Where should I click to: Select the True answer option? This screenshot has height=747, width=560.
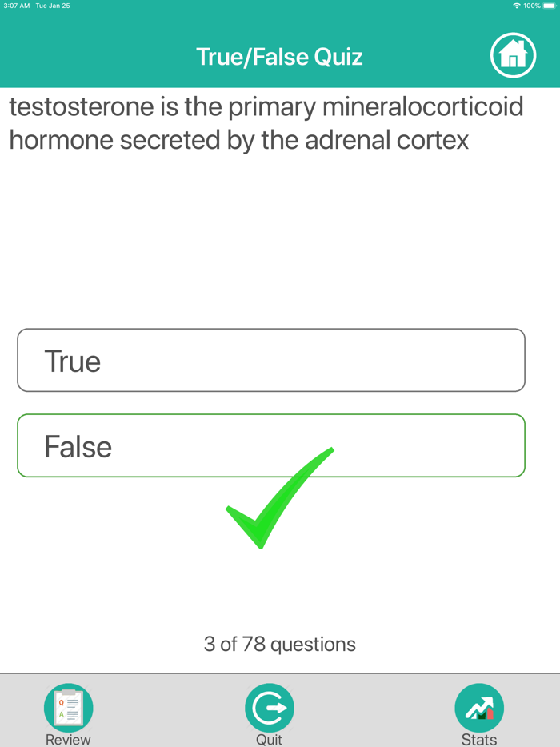[271, 360]
